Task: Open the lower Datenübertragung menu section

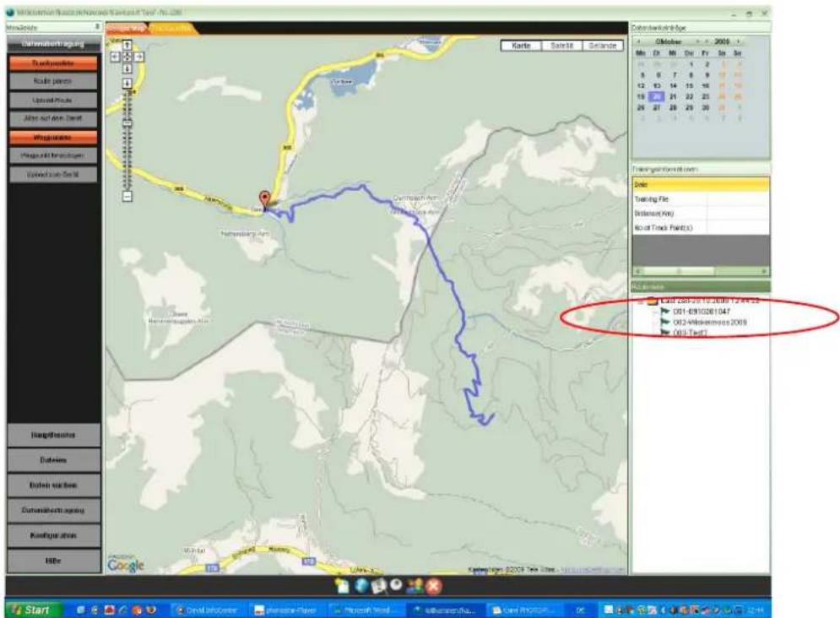Action: (53, 511)
